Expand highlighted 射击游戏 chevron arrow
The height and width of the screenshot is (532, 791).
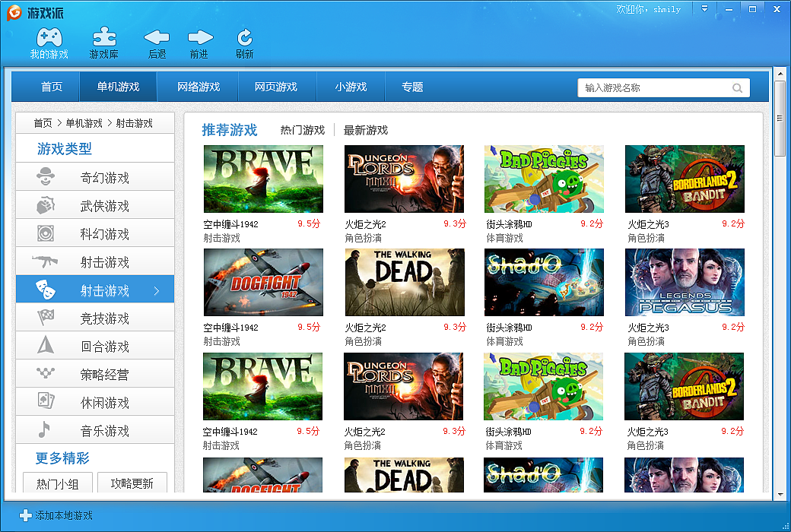[x=157, y=290]
